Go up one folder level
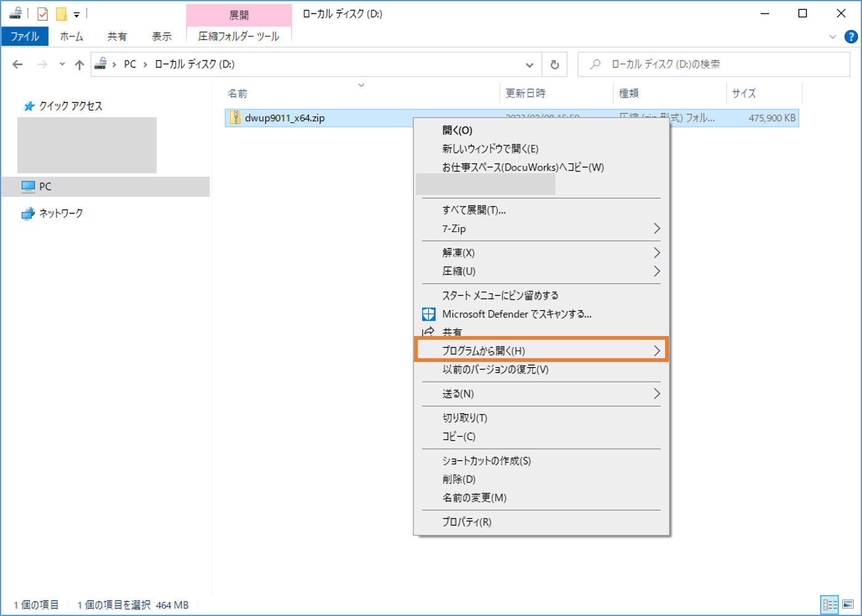The image size is (862, 616). point(79,64)
